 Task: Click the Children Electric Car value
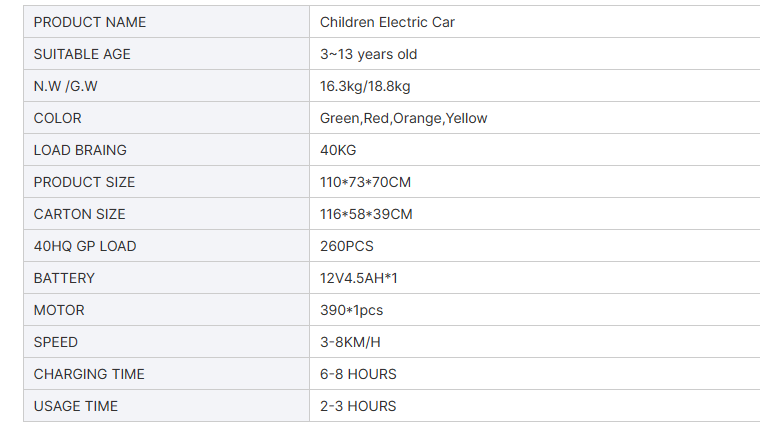387,22
